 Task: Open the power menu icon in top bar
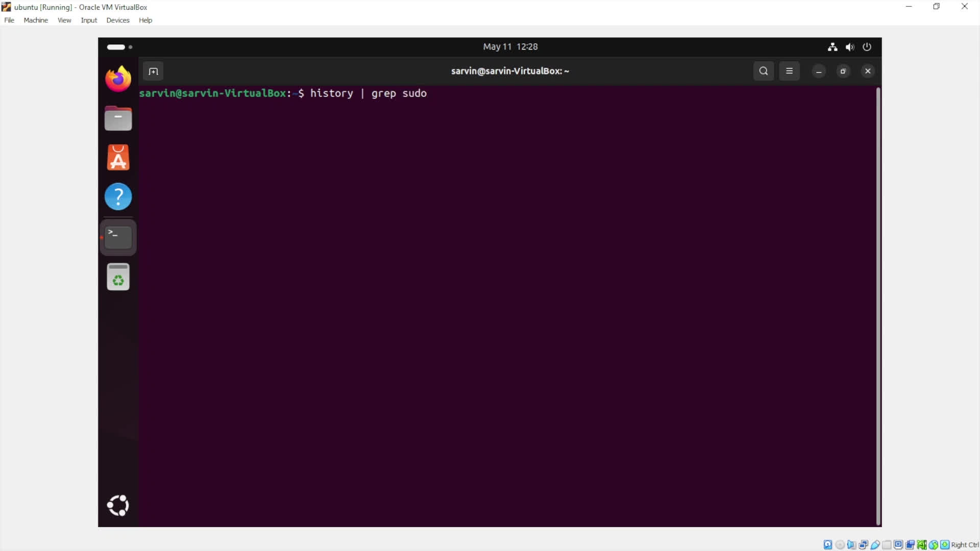click(x=867, y=47)
